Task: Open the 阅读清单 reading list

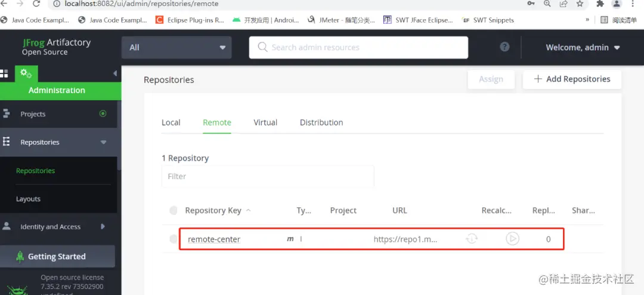Action: (x=620, y=20)
